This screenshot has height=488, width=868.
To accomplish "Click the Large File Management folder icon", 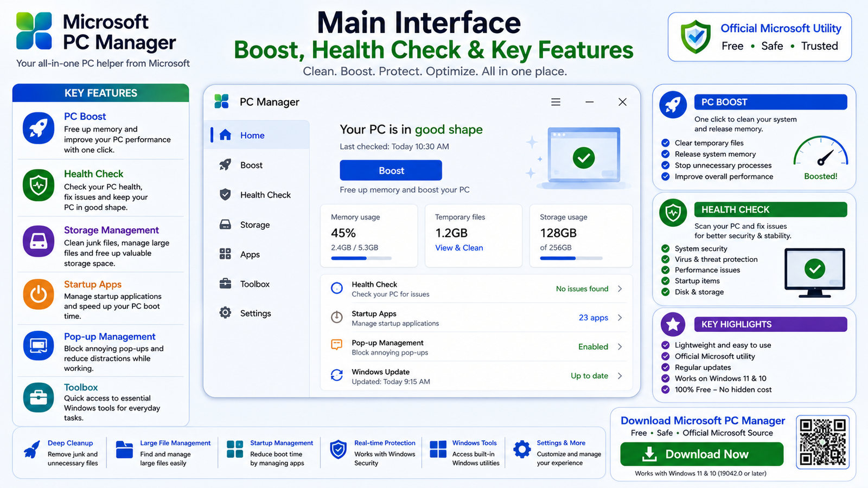I will 124,450.
